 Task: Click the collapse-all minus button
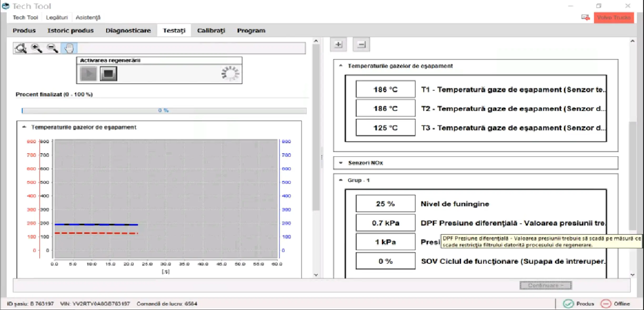(x=361, y=44)
